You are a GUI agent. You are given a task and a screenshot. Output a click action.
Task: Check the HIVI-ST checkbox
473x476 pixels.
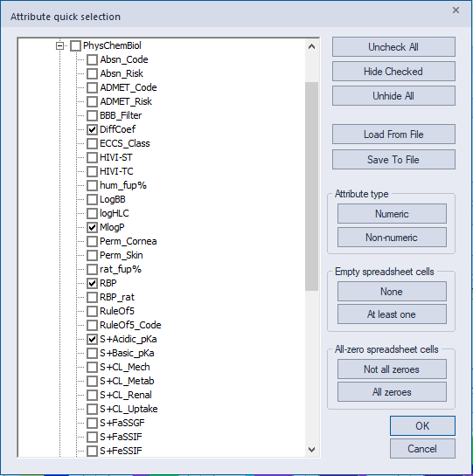coord(92,157)
